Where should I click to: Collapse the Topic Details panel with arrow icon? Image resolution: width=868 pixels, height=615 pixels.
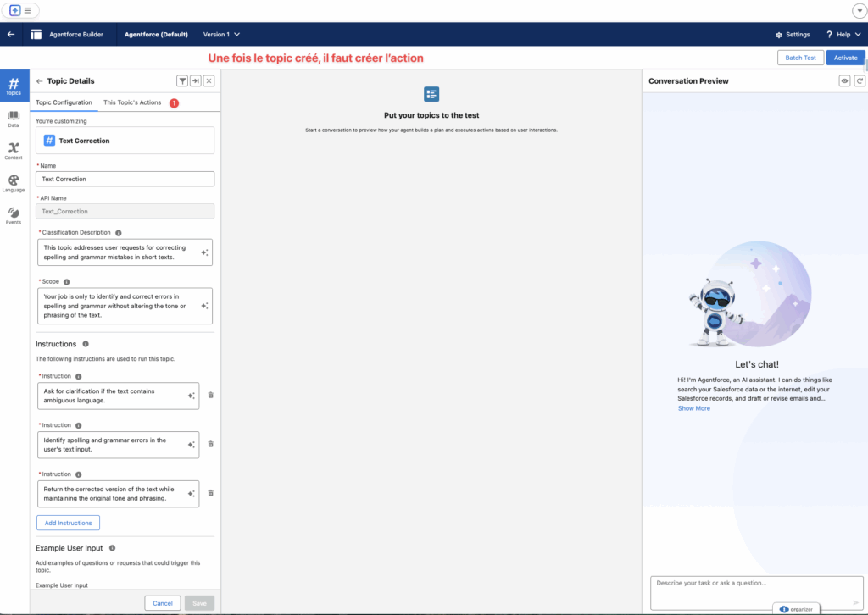(196, 80)
